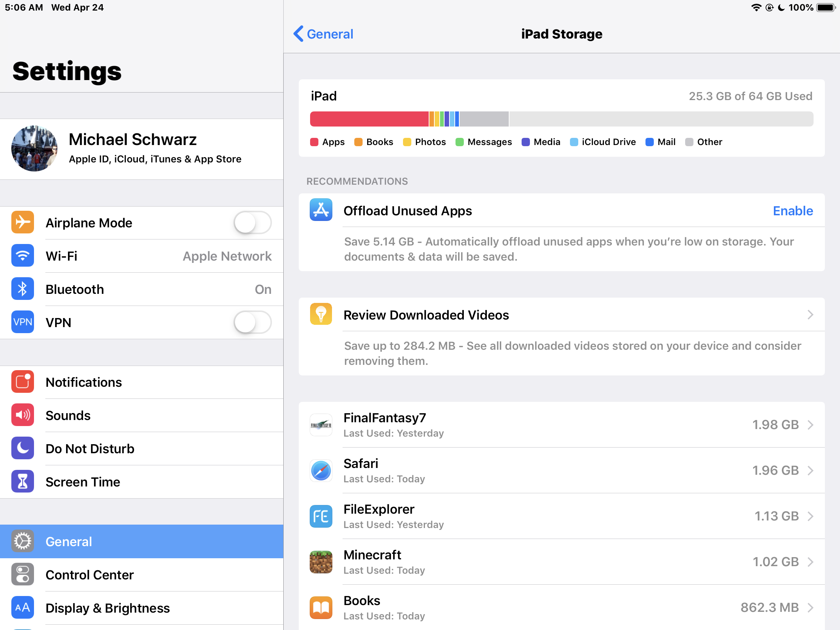Open Minecraft 1.02 GB details chevron

[x=810, y=562]
